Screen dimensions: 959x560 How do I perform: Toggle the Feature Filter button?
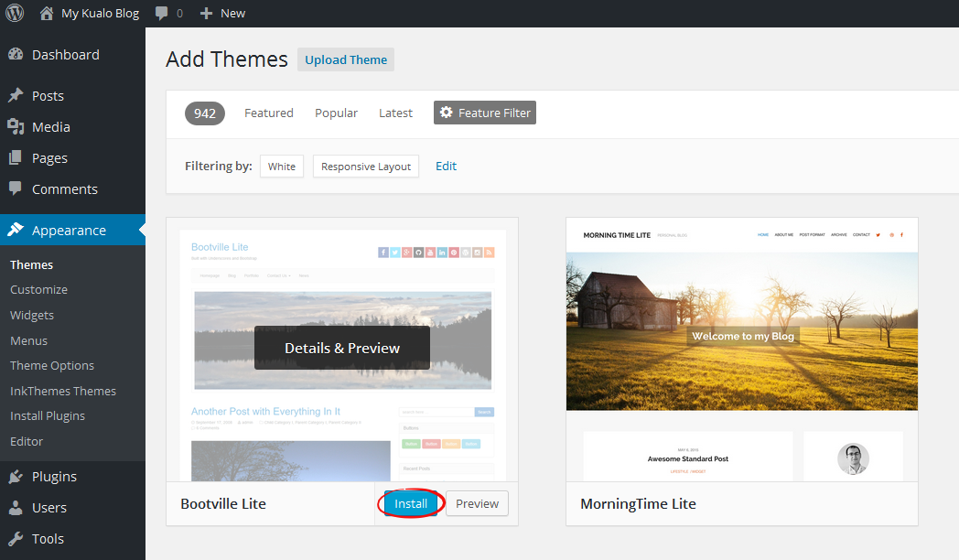pyautogui.click(x=485, y=113)
